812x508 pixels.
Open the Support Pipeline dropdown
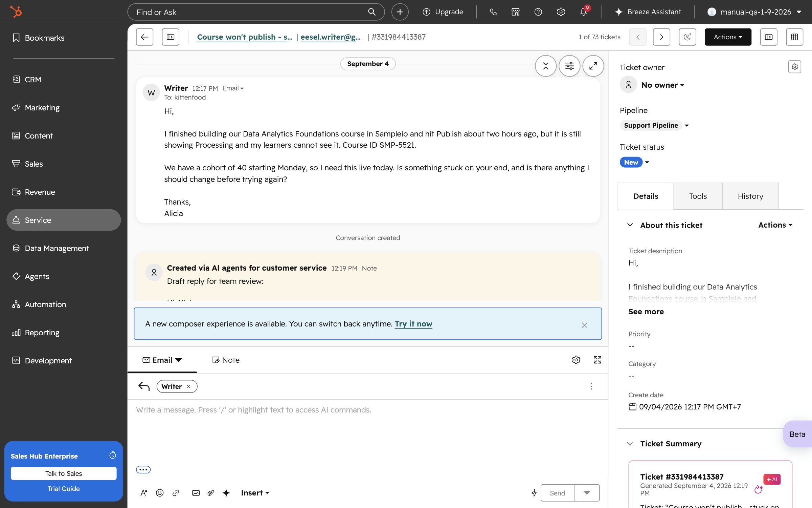pyautogui.click(x=655, y=125)
